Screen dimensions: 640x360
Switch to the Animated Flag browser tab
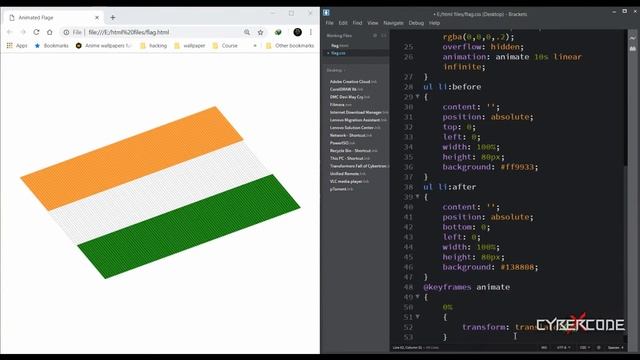[x=54, y=18]
